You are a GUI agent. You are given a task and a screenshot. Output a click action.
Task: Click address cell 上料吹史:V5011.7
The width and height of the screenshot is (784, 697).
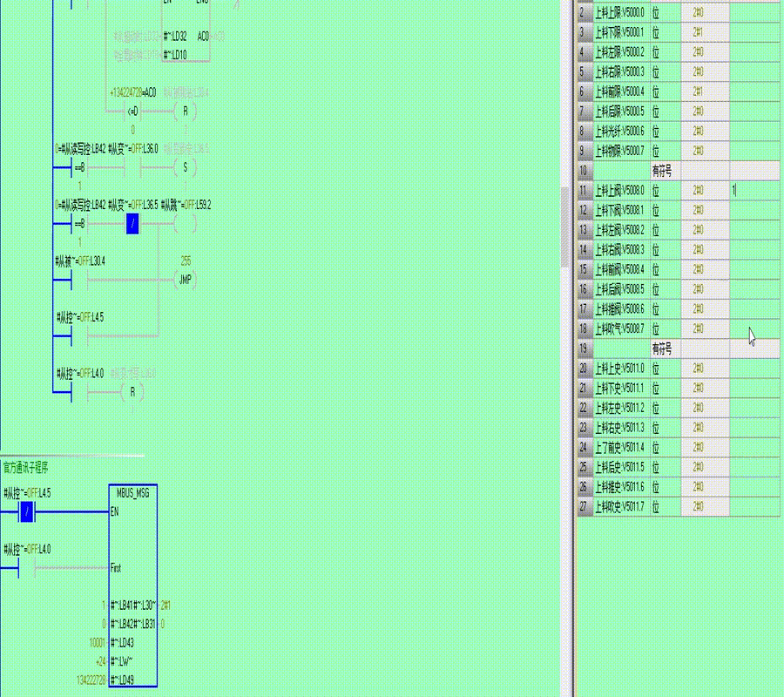[621, 506]
